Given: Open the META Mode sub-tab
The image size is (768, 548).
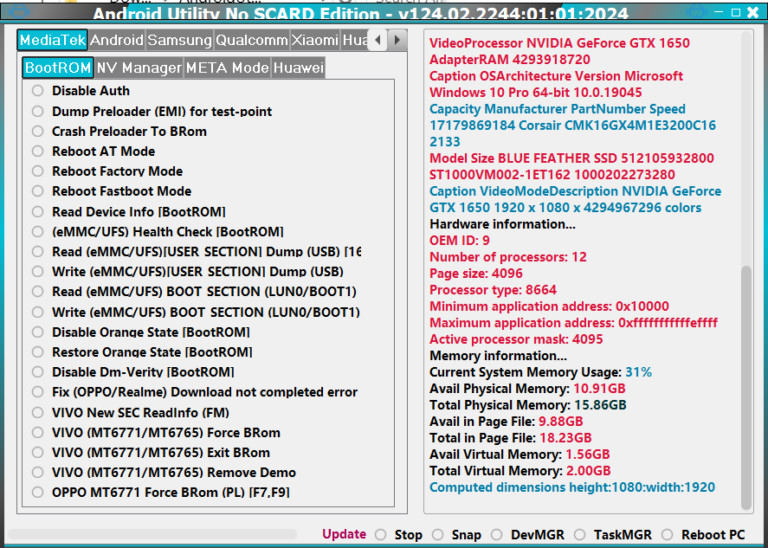Looking at the screenshot, I should pyautogui.click(x=227, y=68).
